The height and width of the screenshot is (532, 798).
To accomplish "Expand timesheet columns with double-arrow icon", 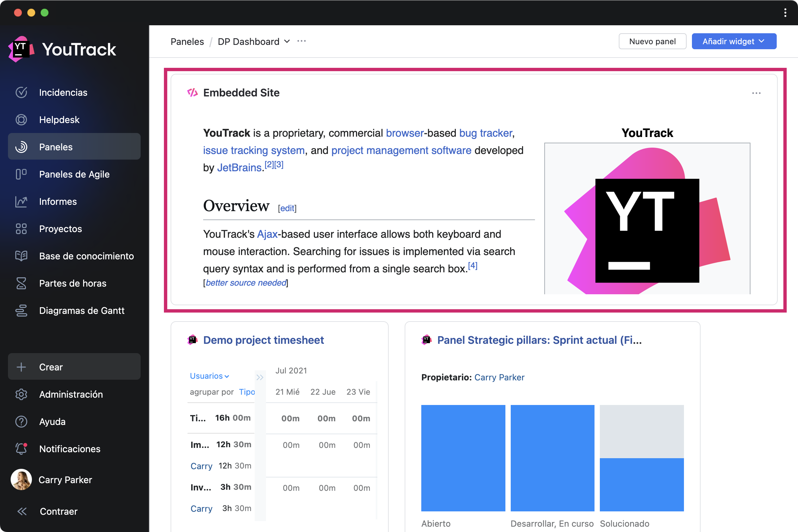I will click(x=260, y=377).
